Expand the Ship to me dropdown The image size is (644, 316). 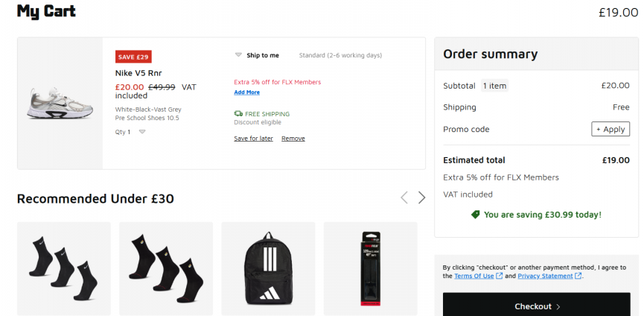tap(257, 55)
